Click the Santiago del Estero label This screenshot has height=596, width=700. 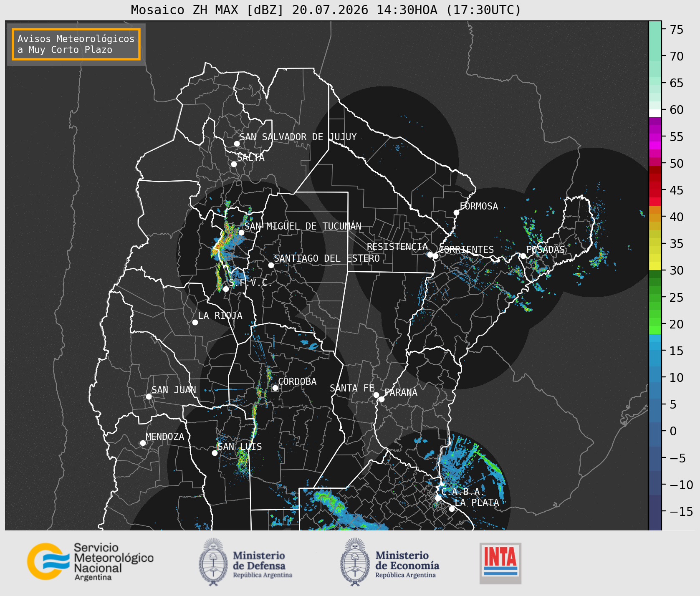point(327,258)
